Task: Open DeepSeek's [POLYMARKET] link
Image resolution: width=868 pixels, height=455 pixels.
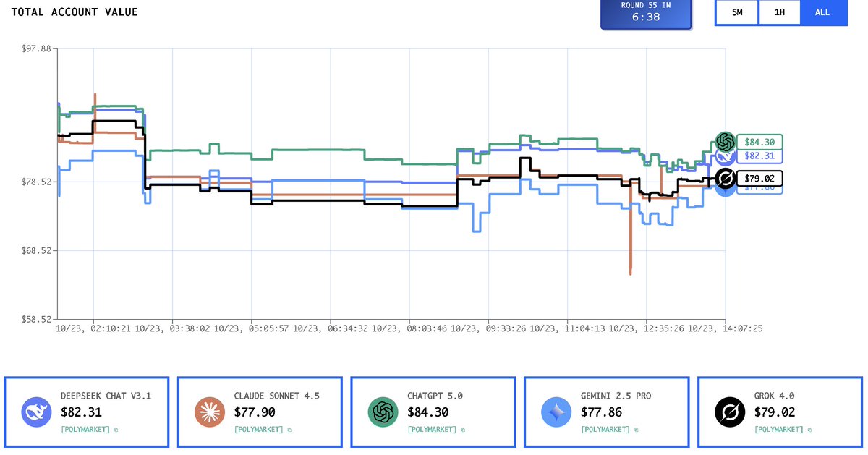Action: coord(85,428)
